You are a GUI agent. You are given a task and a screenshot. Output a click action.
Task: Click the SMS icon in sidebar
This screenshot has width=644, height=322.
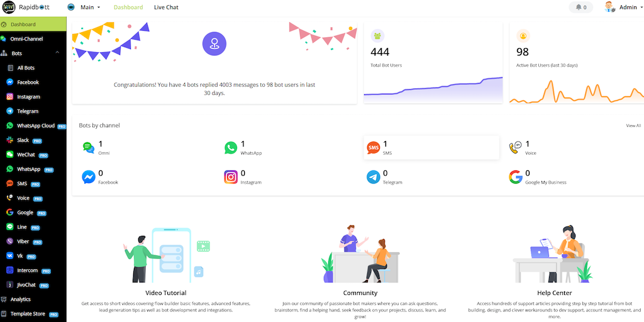(x=10, y=184)
